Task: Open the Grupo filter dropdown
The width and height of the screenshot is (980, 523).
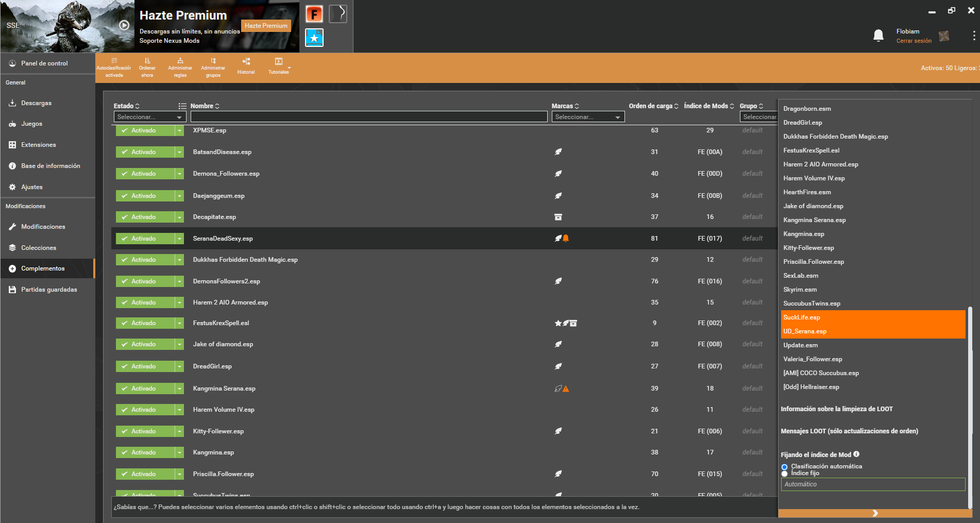Action: pos(758,117)
